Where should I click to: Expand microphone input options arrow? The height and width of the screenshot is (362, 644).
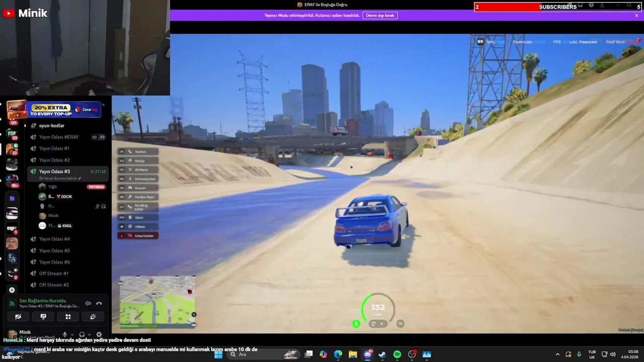(x=72, y=335)
